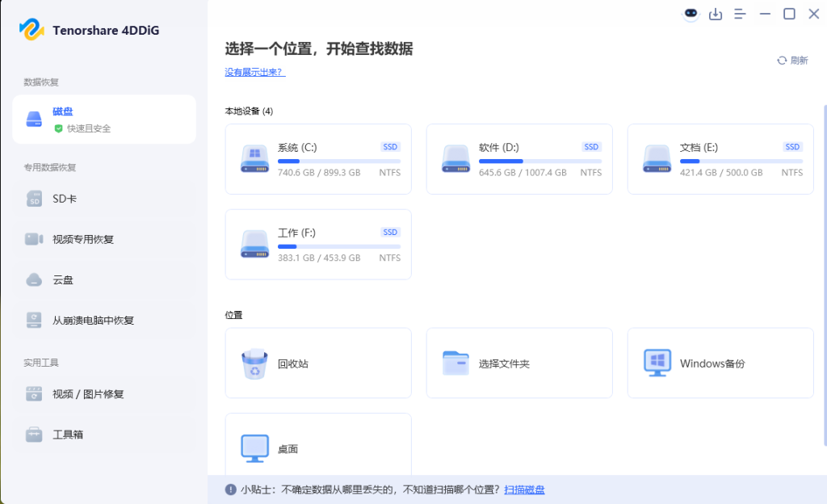Select the 工作 (F:) drive card
827x504 pixels.
click(317, 244)
